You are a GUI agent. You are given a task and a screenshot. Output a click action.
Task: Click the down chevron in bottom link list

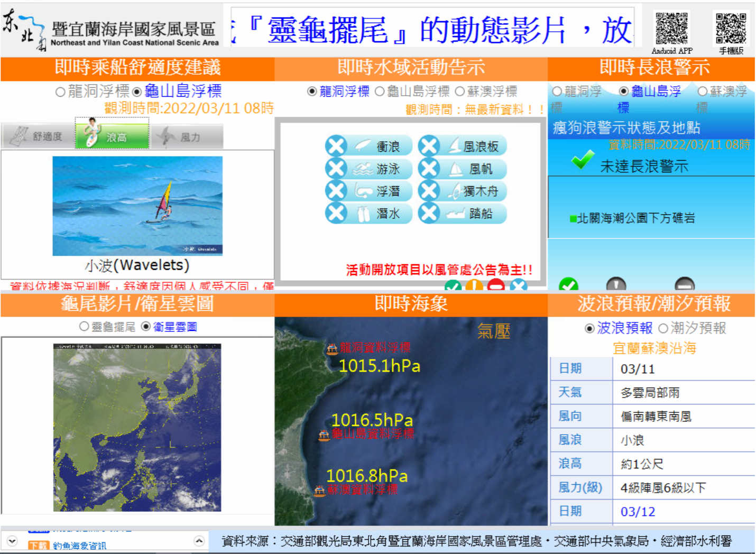point(12,541)
